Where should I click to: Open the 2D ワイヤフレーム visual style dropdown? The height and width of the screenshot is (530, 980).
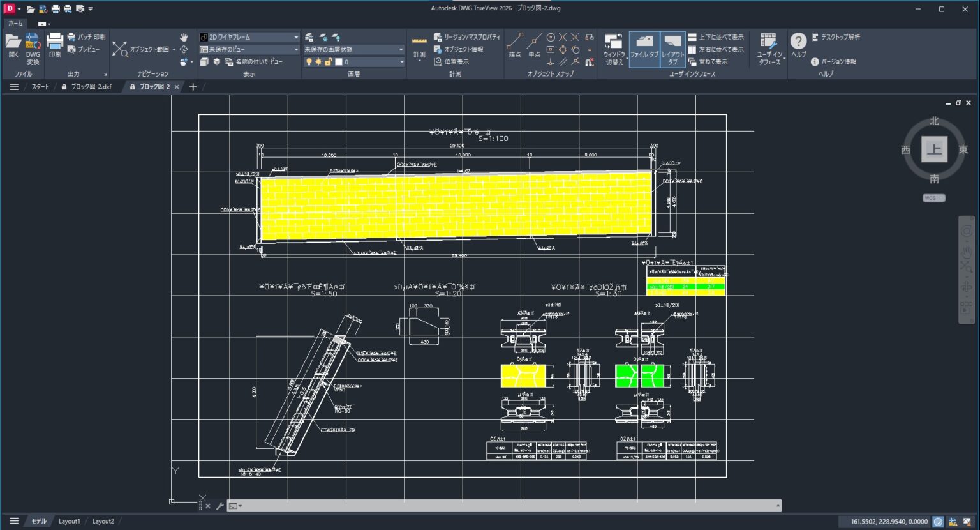[248, 37]
